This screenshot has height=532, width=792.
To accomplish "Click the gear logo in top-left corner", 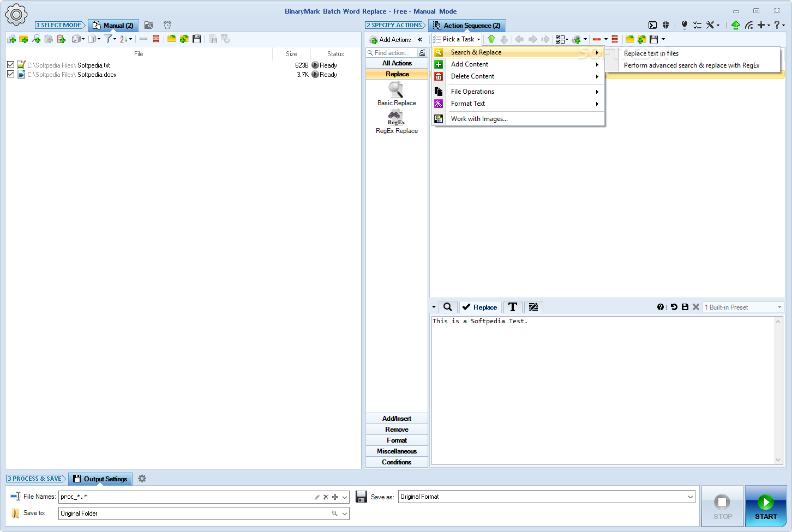I will tap(16, 15).
